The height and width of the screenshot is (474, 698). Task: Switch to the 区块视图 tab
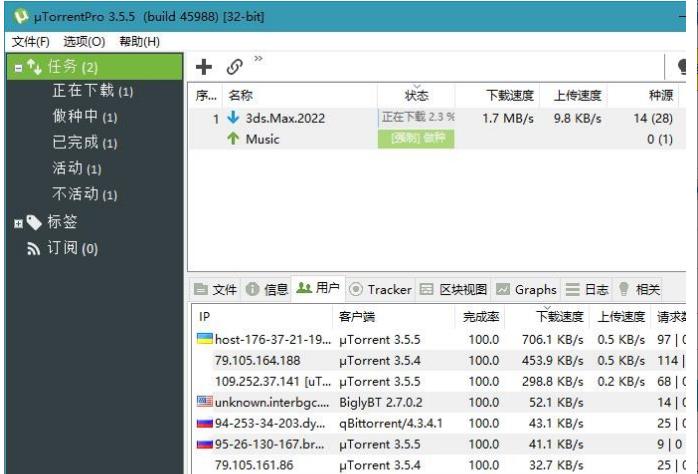(454, 289)
